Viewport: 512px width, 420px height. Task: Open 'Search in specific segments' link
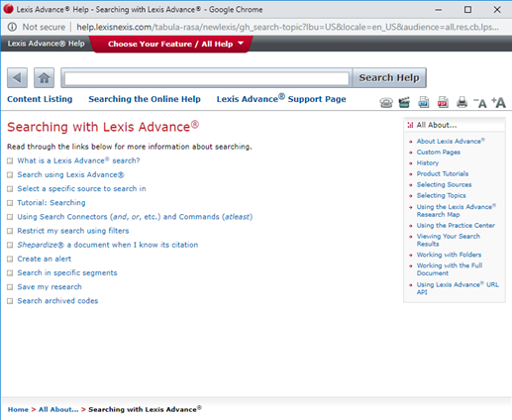tap(67, 273)
